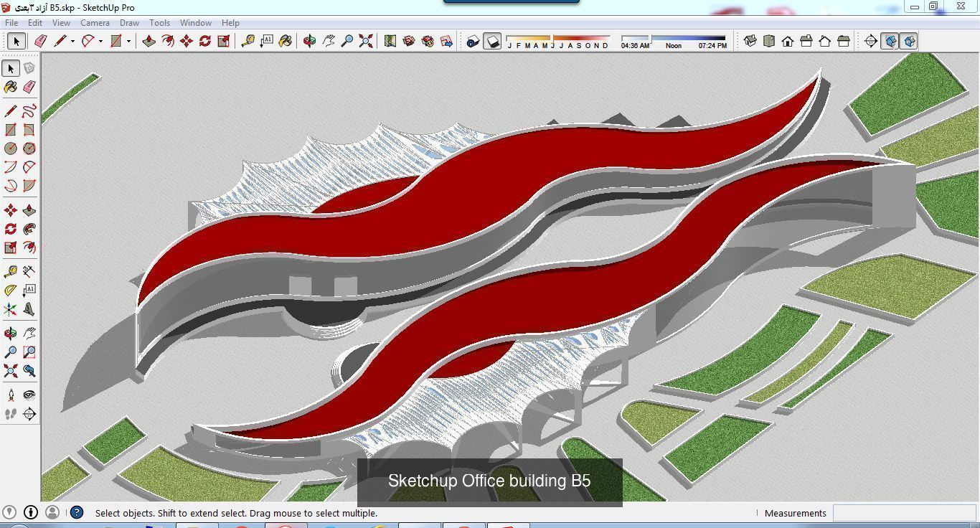Image resolution: width=980 pixels, height=528 pixels.
Task: Open the Edit menu
Action: click(34, 23)
